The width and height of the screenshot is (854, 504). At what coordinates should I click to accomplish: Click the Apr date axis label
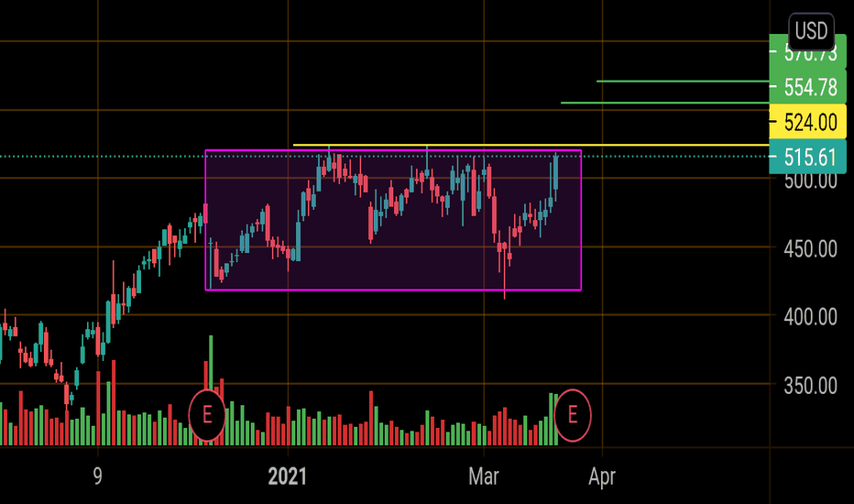(602, 477)
